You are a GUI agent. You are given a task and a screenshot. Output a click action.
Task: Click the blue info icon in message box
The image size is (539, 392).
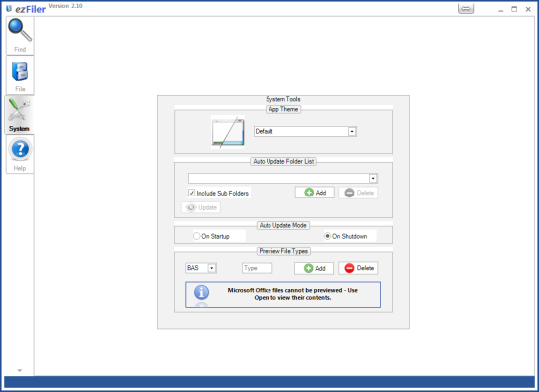click(201, 292)
